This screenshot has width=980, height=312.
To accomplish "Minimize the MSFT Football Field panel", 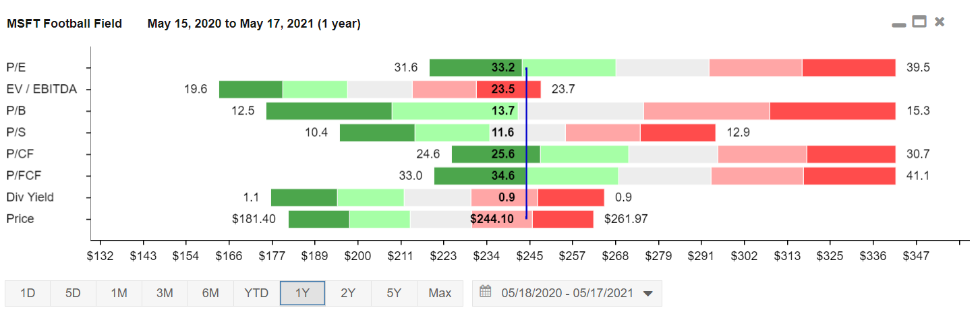I will [898, 24].
